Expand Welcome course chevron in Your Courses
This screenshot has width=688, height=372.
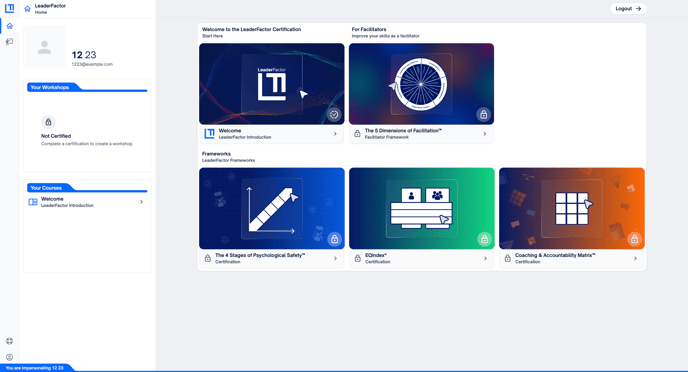coord(141,202)
